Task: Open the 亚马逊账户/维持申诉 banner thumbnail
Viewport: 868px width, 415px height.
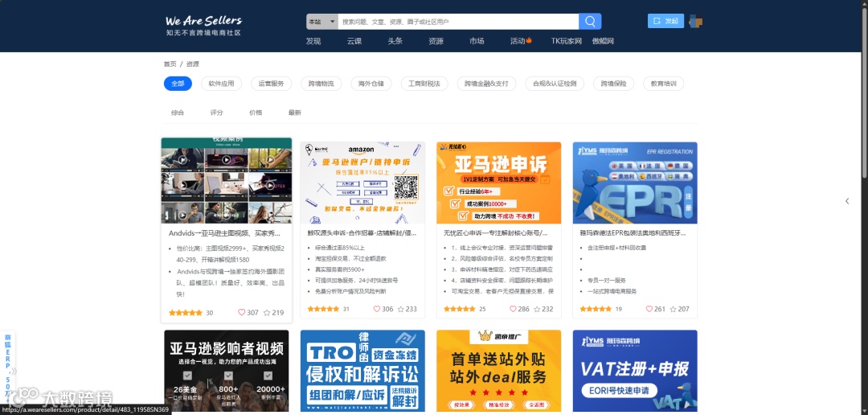Action: pos(362,183)
